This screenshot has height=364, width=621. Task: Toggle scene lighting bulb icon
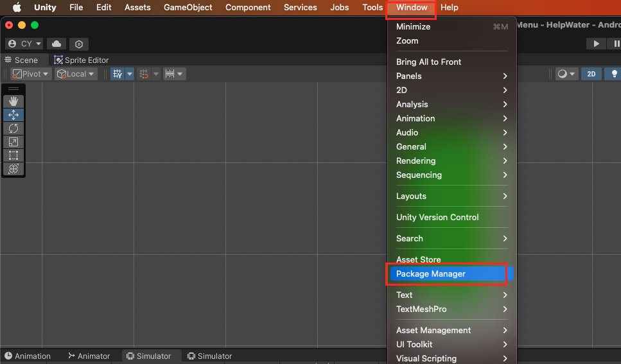tap(613, 74)
